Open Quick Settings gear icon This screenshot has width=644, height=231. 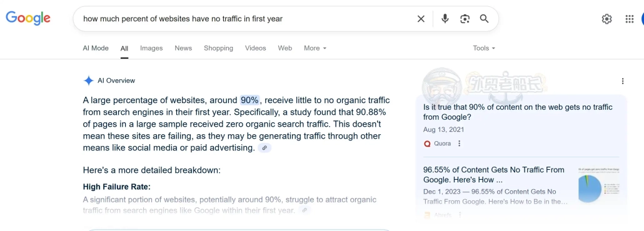point(606,19)
